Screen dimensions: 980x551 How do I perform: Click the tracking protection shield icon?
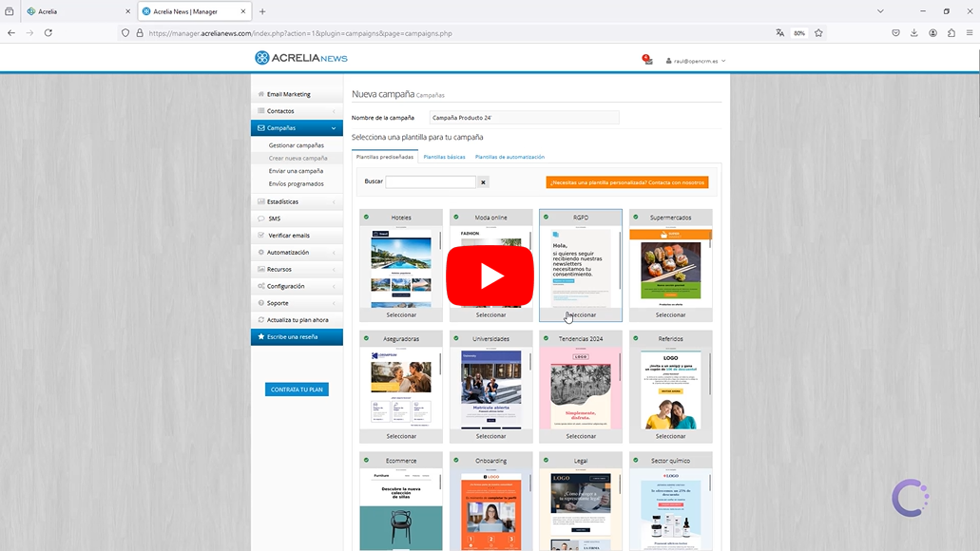(125, 33)
